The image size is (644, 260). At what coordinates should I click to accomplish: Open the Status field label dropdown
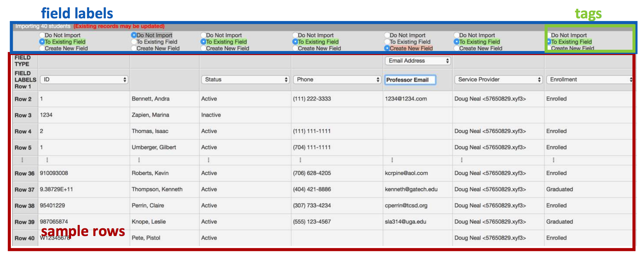pos(245,80)
